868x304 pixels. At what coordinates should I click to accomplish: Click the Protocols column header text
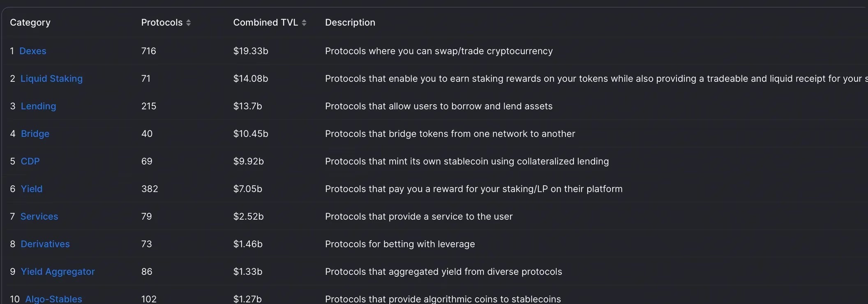(x=162, y=23)
